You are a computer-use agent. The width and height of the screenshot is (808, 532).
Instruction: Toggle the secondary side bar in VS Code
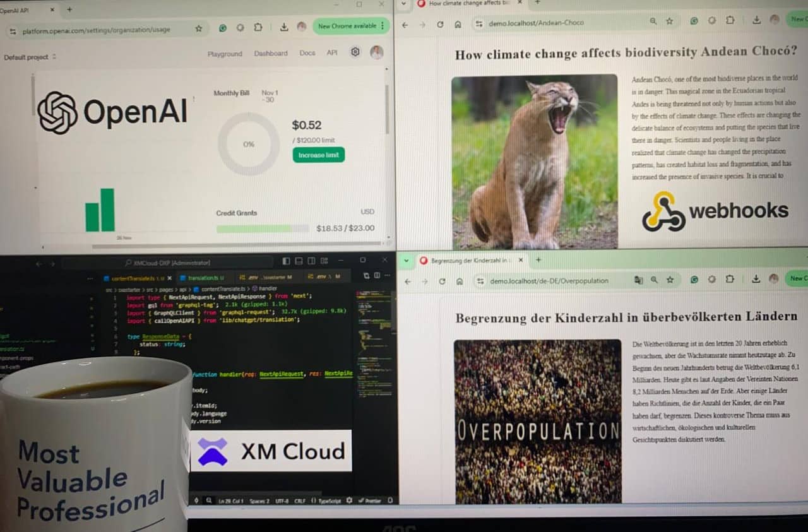[312, 261]
